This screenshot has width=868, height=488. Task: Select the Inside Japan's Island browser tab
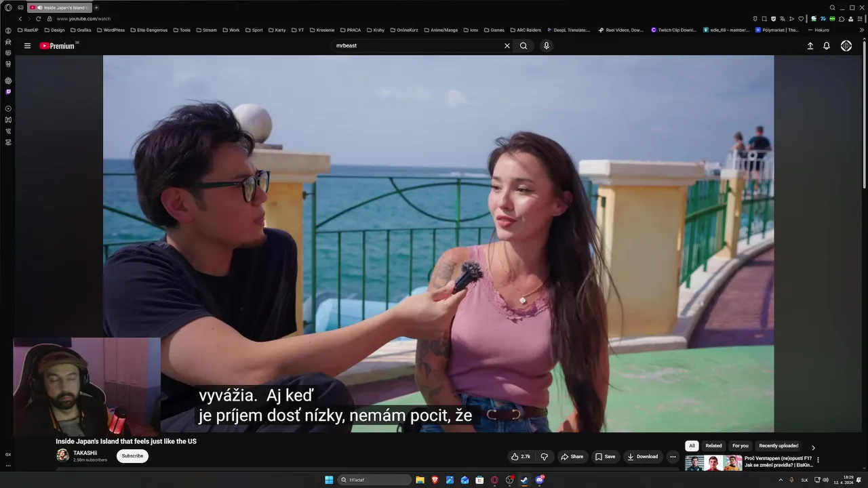(60, 7)
